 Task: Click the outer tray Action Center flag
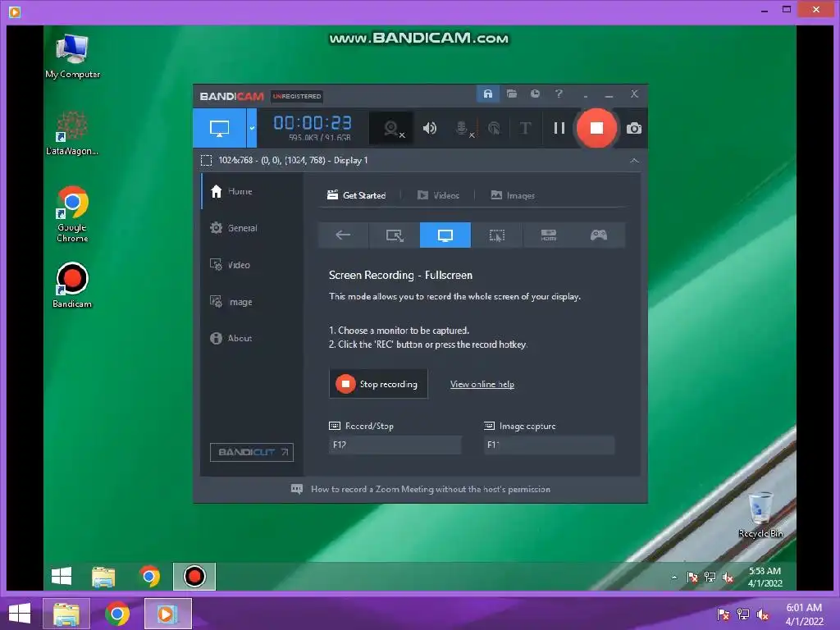[724, 614]
